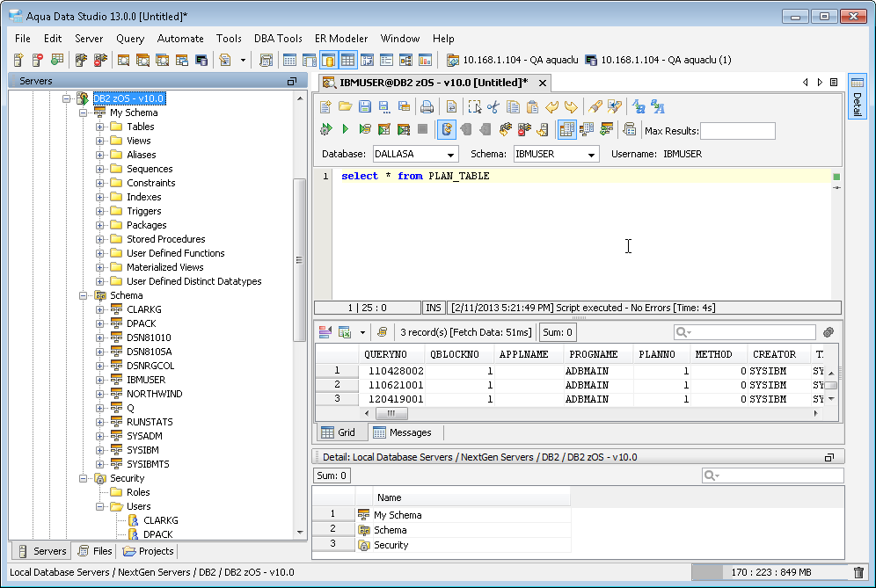Open the dropdown arrow beside grid export icon
The image size is (876, 588).
(362, 333)
